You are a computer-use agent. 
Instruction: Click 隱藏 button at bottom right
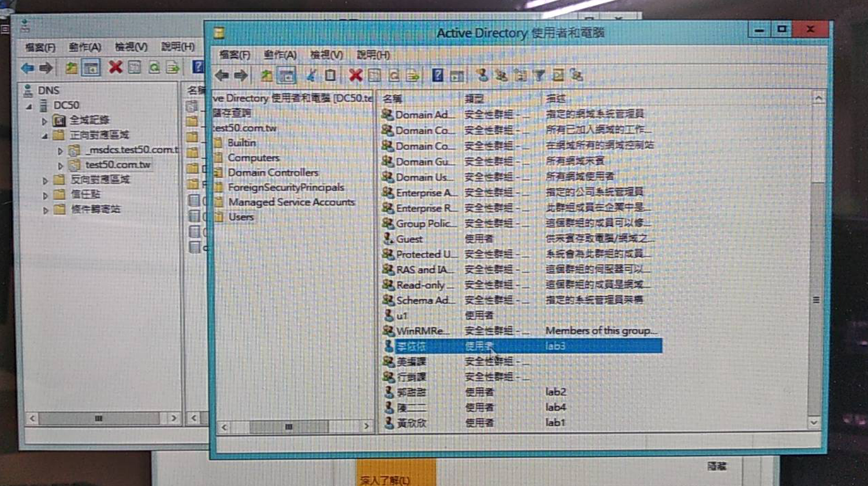(717, 466)
